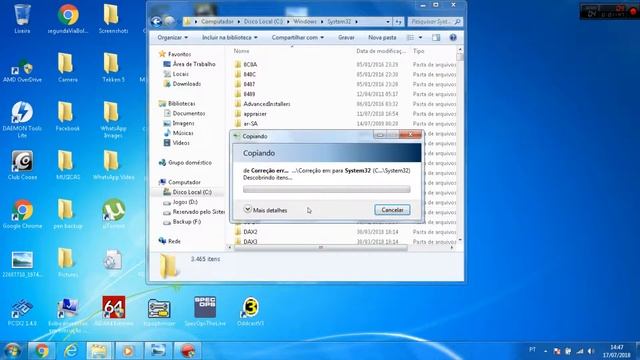640x360 pixels.
Task: Select the Google Chrome desktop shortcut
Action: (22, 213)
